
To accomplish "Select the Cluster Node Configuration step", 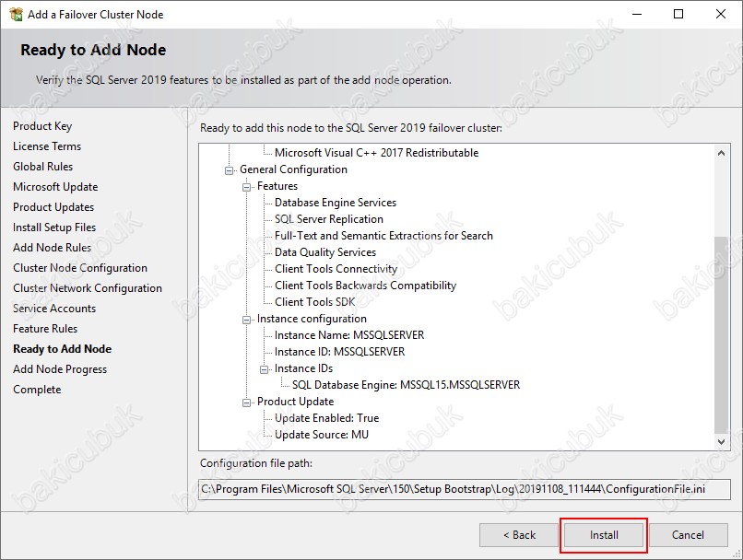I will coord(80,268).
